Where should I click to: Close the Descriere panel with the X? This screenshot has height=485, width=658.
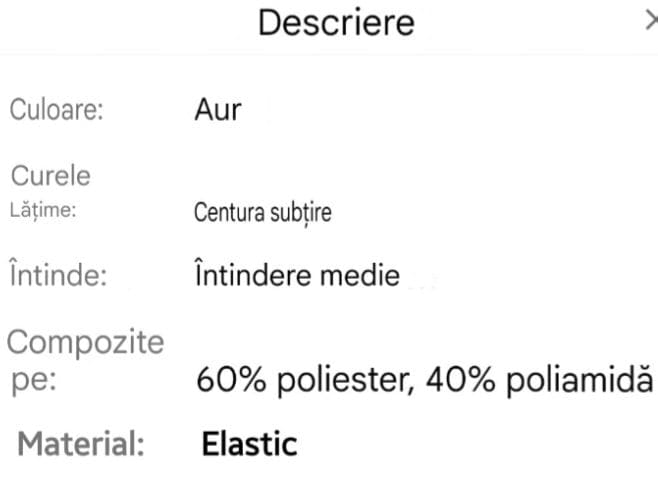point(651,22)
